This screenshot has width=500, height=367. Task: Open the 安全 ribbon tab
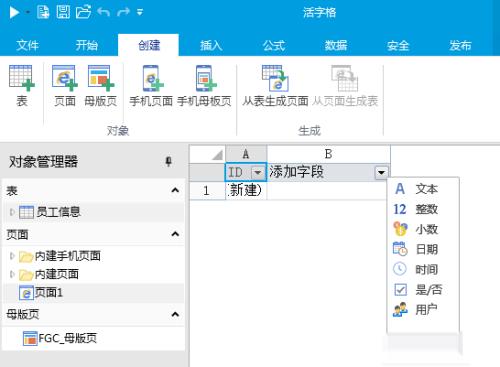(398, 45)
